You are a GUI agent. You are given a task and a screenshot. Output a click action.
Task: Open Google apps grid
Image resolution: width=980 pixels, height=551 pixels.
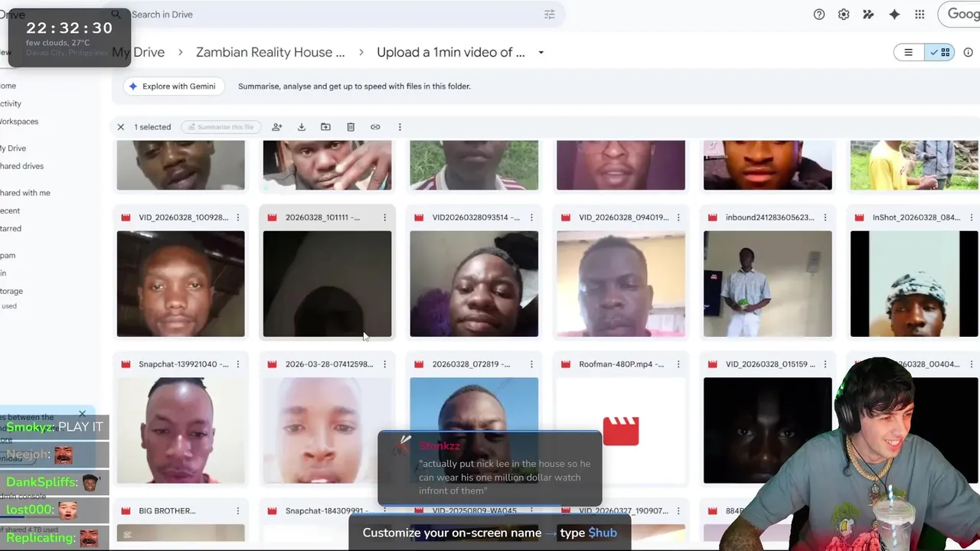920,15
